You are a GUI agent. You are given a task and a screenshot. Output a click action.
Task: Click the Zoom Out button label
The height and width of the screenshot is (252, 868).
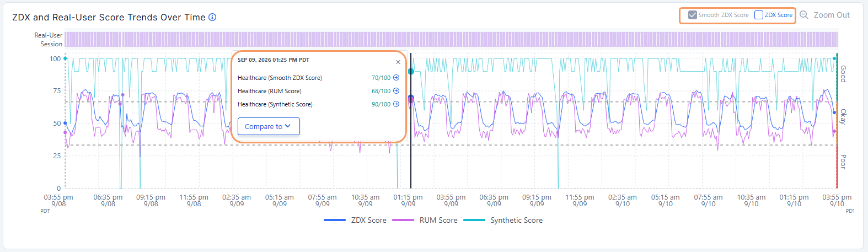point(832,15)
